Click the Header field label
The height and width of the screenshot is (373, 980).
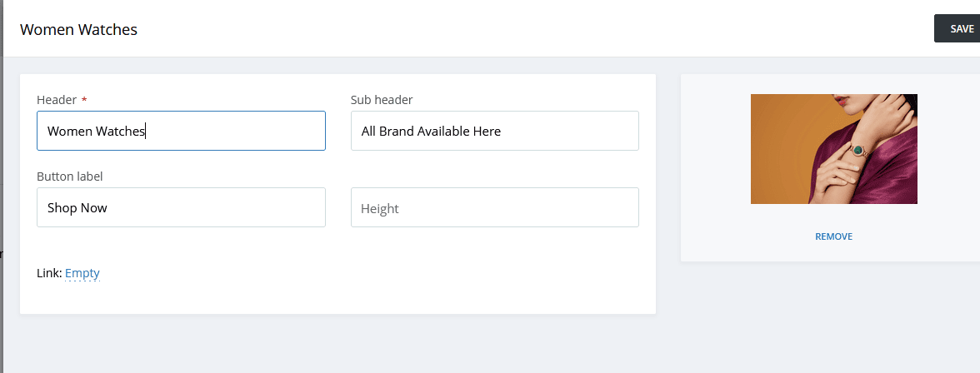click(57, 100)
